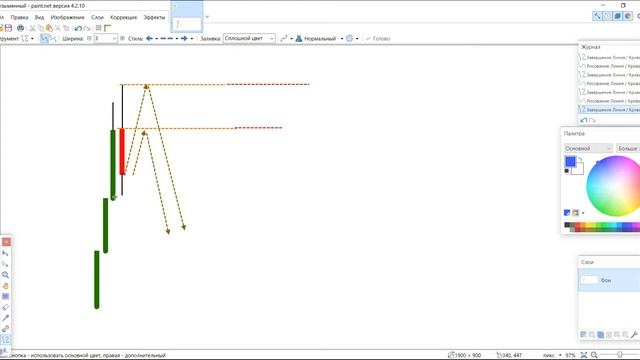
Task: Click the swap primary/secondary colors arrow
Action: click(580, 159)
